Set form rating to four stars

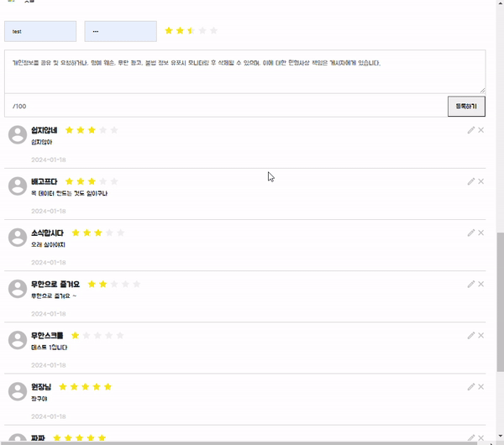(x=202, y=30)
